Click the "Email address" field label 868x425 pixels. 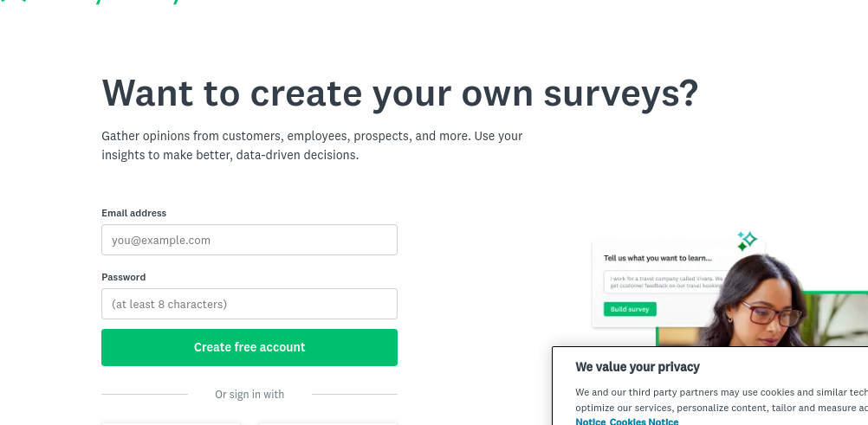[133, 213]
